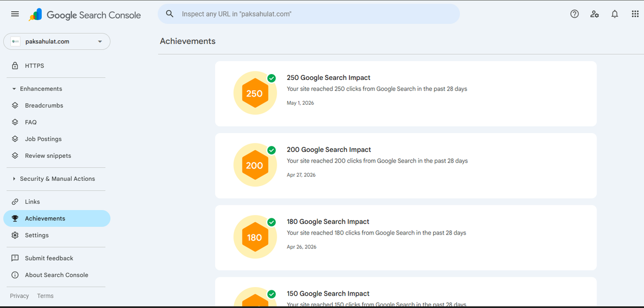Click the Achievements trophy icon
Viewport: 644px width, 308px height.
click(15, 218)
